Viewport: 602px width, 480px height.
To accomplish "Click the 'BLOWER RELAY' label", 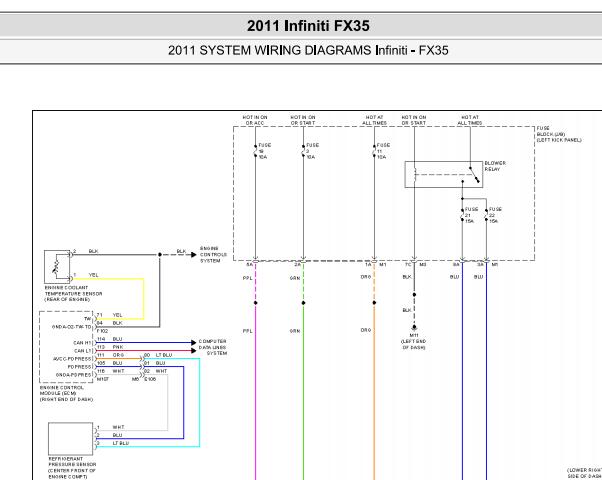I will point(495,166).
